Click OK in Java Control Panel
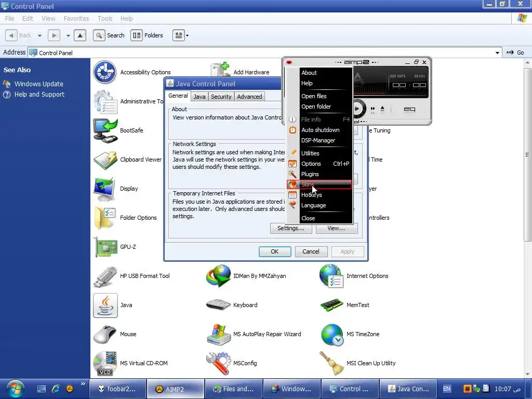The height and width of the screenshot is (399, 532). (x=275, y=251)
